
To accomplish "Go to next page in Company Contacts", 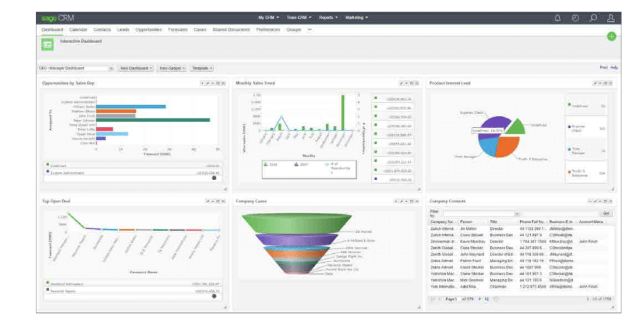I will point(479,299).
